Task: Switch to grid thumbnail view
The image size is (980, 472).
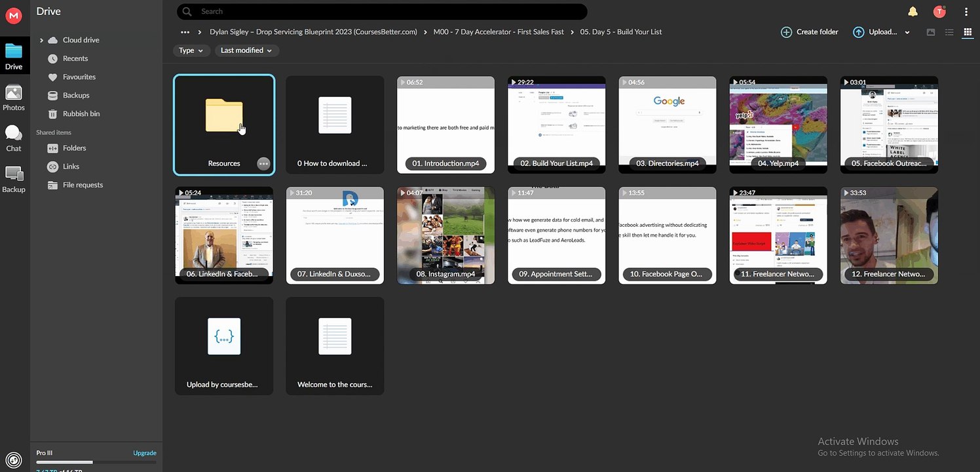Action: pos(968,32)
